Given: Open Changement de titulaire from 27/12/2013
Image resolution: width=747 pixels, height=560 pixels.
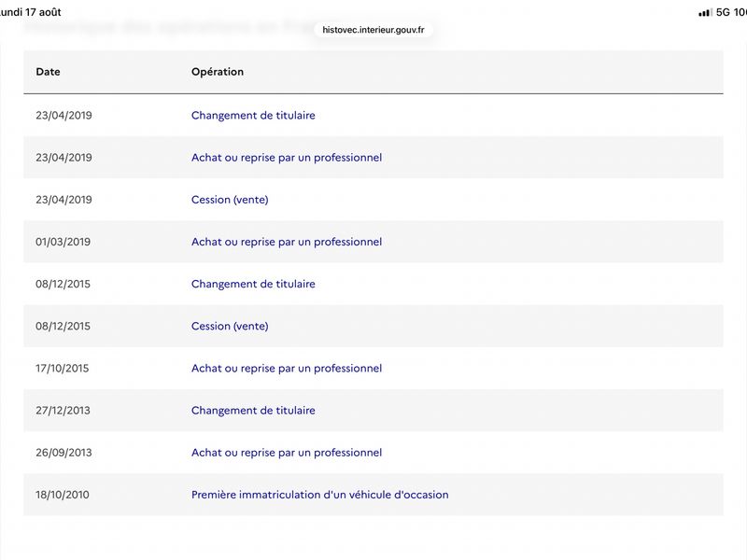Looking at the screenshot, I should (253, 411).
